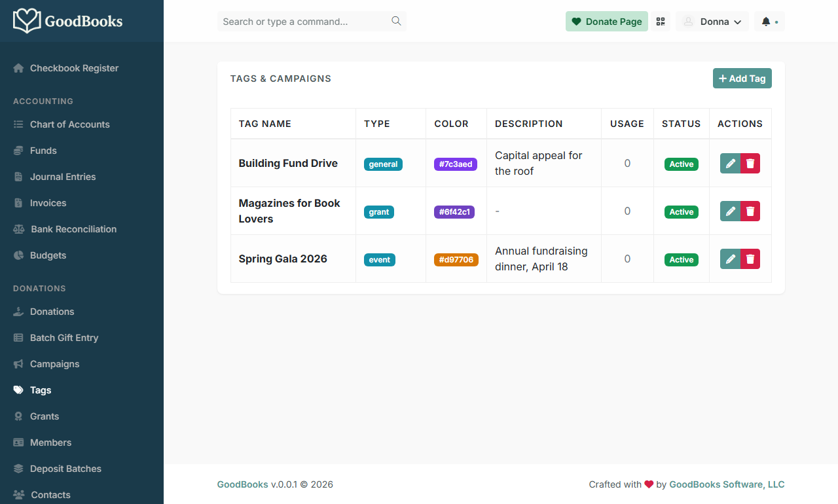The image size is (838, 504).
Task: Click the Spring Gala 2026 tag name
Action: [283, 259]
